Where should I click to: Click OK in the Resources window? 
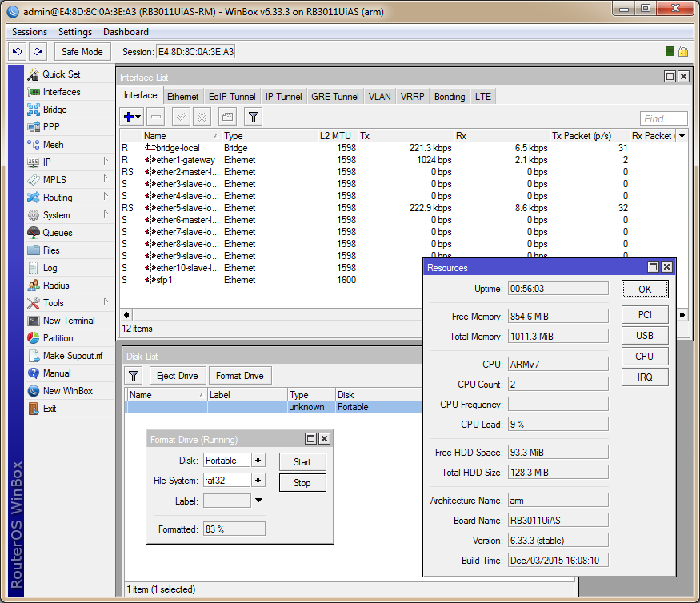645,290
